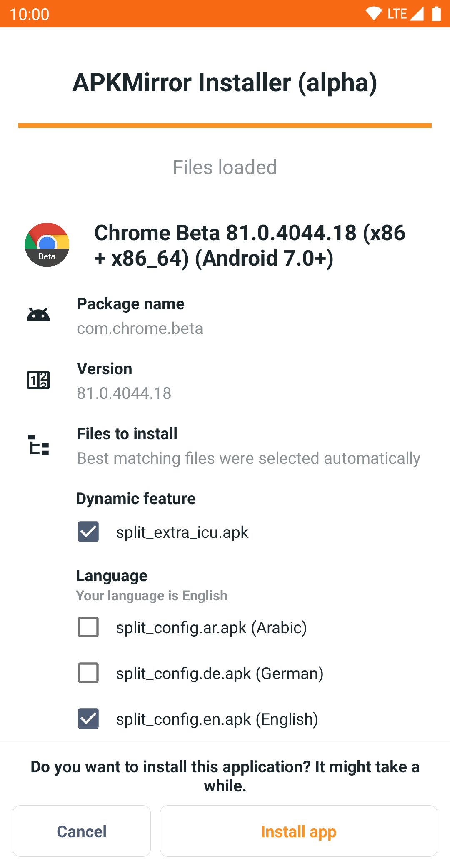Enable the split_config.ar.apk Arabic language
The image size is (450, 868).
click(87, 627)
